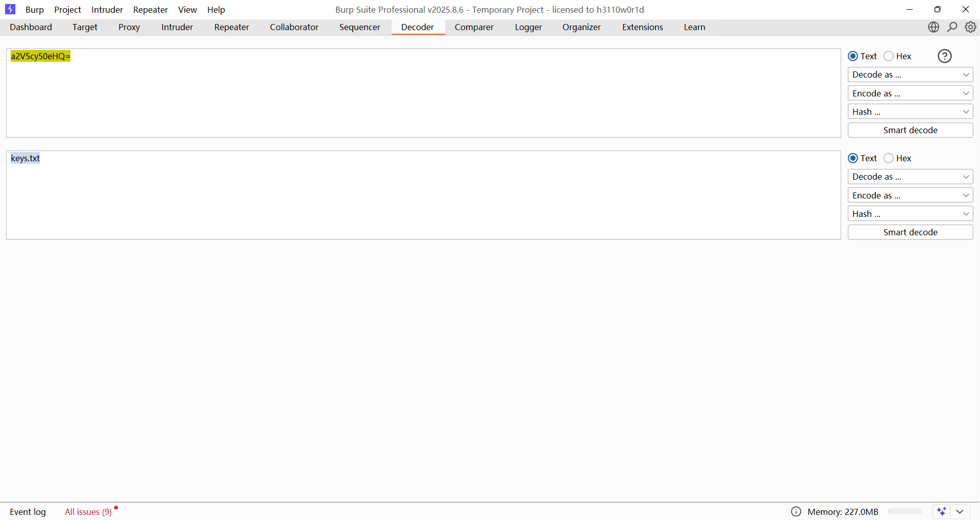Select the Decoder tab

click(x=418, y=27)
